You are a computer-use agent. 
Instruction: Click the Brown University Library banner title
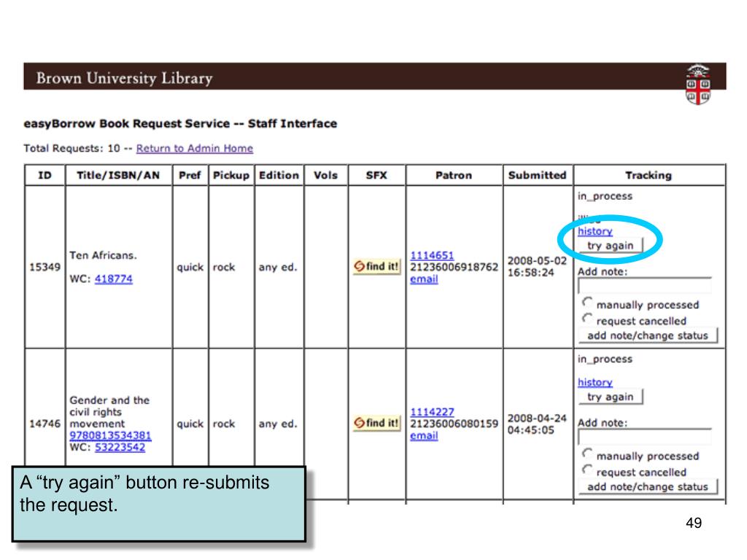click(124, 78)
